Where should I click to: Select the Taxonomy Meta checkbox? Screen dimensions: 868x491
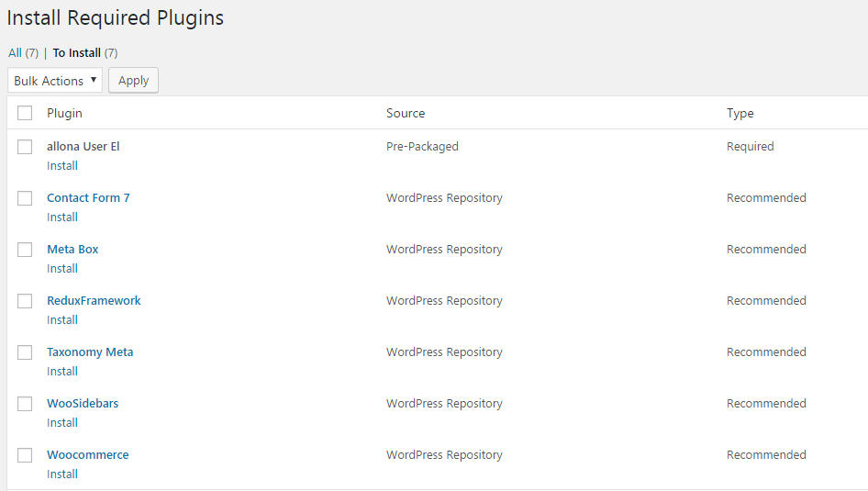tap(25, 352)
